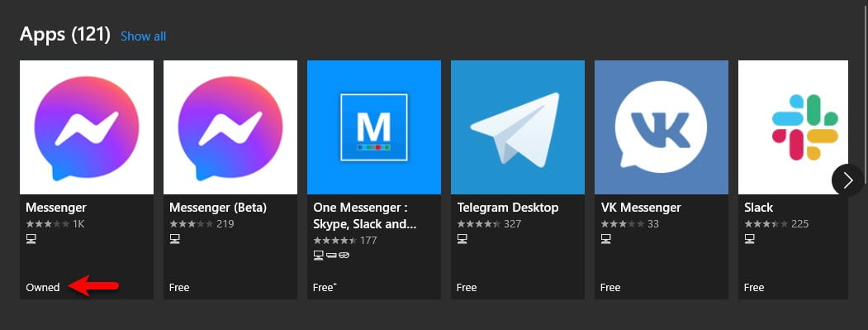
Task: Open the Messenger (Beta) app icon
Action: click(x=230, y=127)
